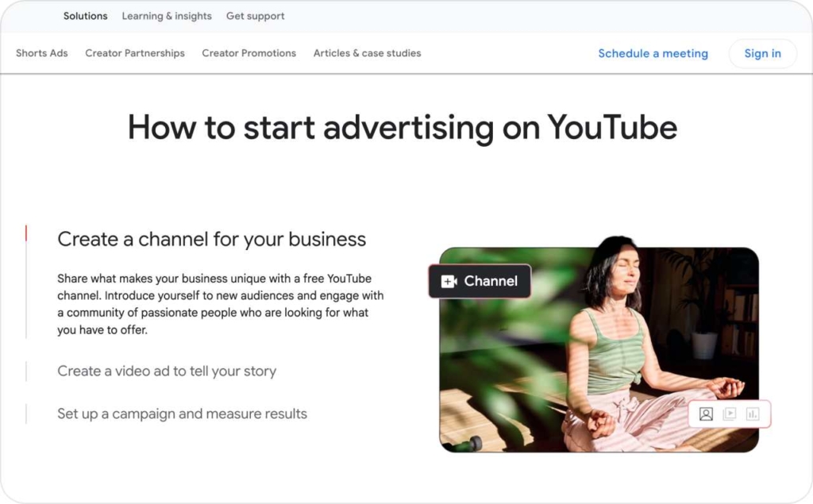813x504 pixels.
Task: Switch to the Shorts Ads tab
Action: (41, 53)
